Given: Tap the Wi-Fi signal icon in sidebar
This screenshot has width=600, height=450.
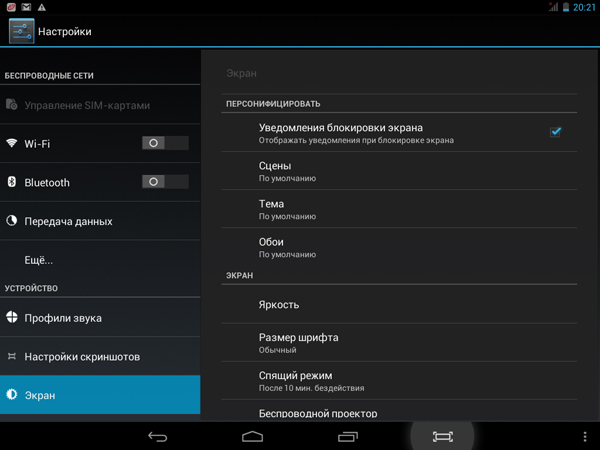Looking at the screenshot, I should click(13, 143).
